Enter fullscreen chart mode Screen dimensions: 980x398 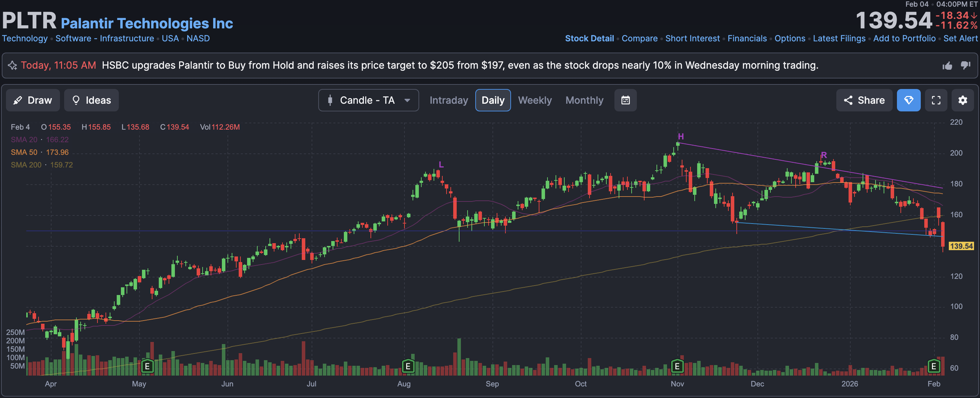click(x=936, y=100)
